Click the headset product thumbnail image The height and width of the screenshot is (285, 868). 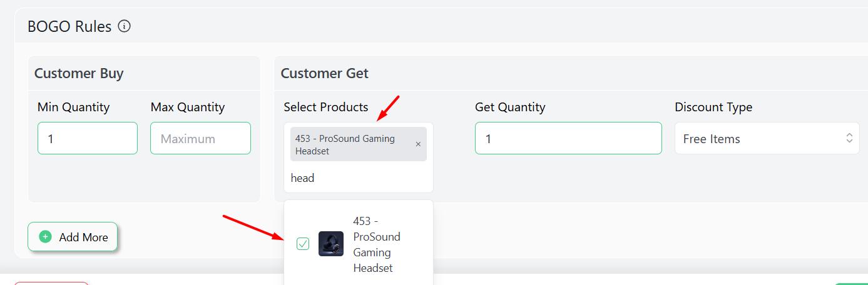pos(330,244)
